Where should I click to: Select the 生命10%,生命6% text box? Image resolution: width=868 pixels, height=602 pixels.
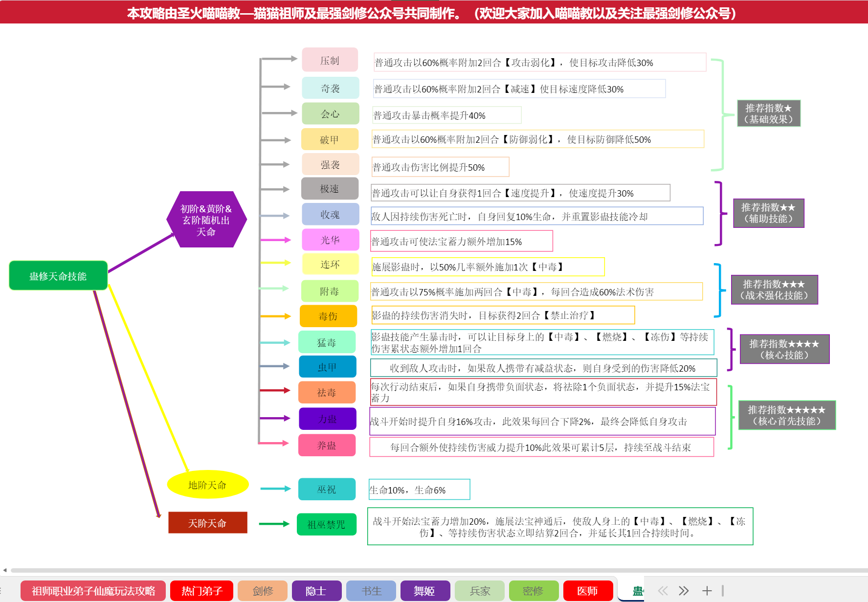419,490
